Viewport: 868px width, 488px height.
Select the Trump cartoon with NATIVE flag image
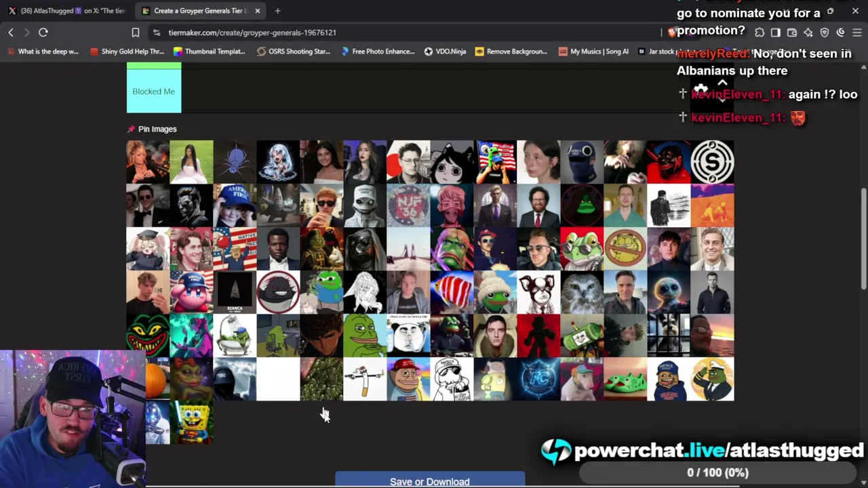point(235,249)
